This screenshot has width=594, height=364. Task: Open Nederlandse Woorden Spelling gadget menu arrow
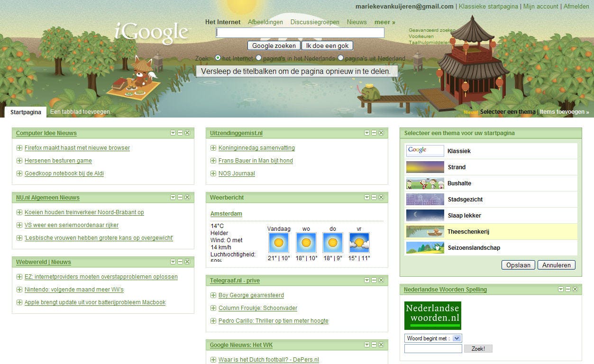pyautogui.click(x=561, y=289)
